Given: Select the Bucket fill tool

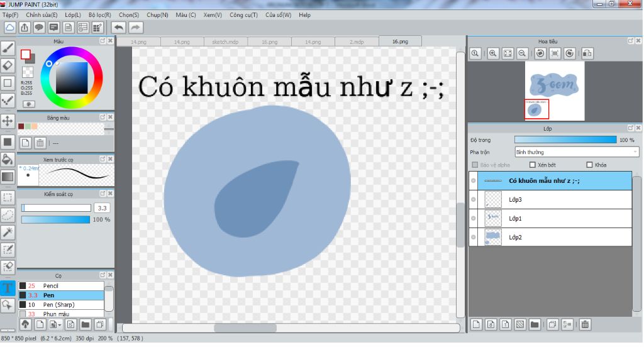Looking at the screenshot, I should pyautogui.click(x=8, y=159).
